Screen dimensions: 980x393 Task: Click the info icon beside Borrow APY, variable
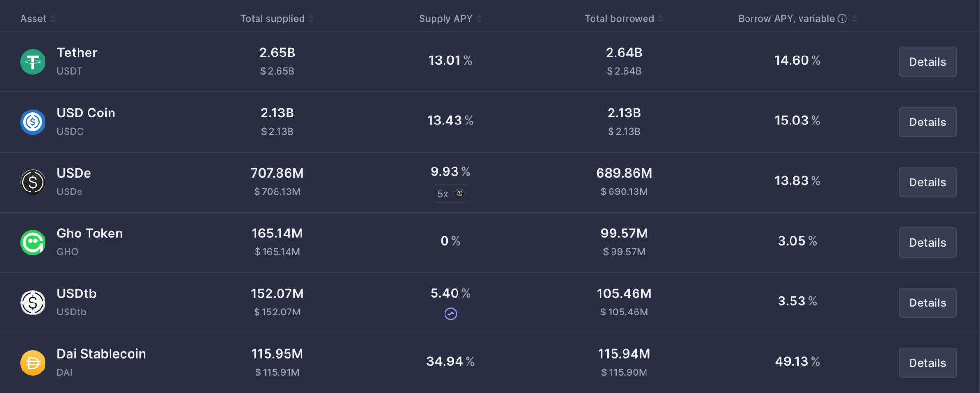(x=842, y=19)
